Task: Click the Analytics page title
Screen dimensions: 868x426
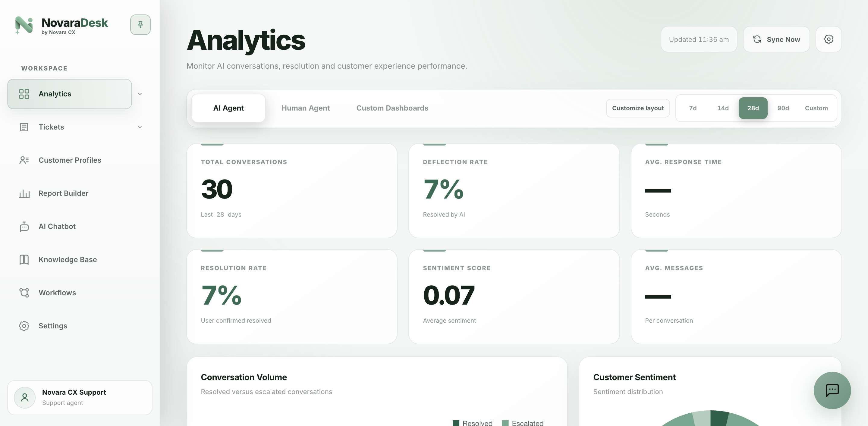Action: click(246, 40)
